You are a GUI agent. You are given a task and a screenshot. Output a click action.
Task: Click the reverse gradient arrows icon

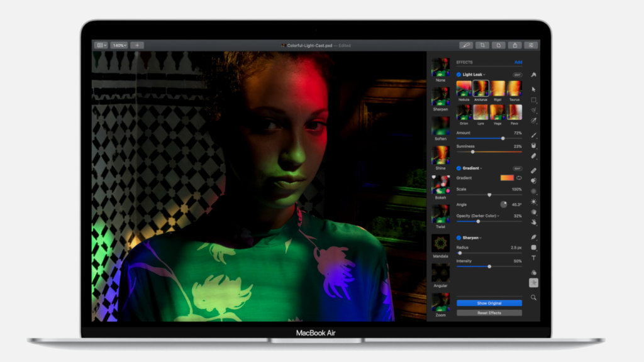point(519,178)
